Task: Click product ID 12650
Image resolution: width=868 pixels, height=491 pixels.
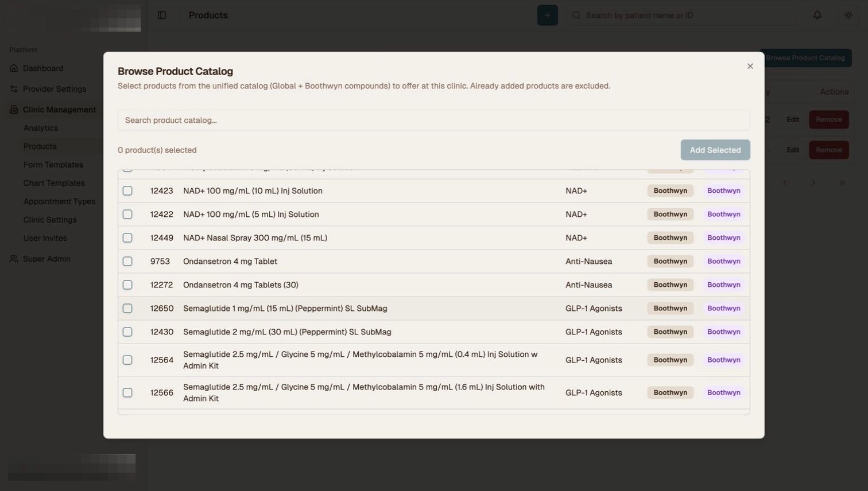Action: coord(162,309)
